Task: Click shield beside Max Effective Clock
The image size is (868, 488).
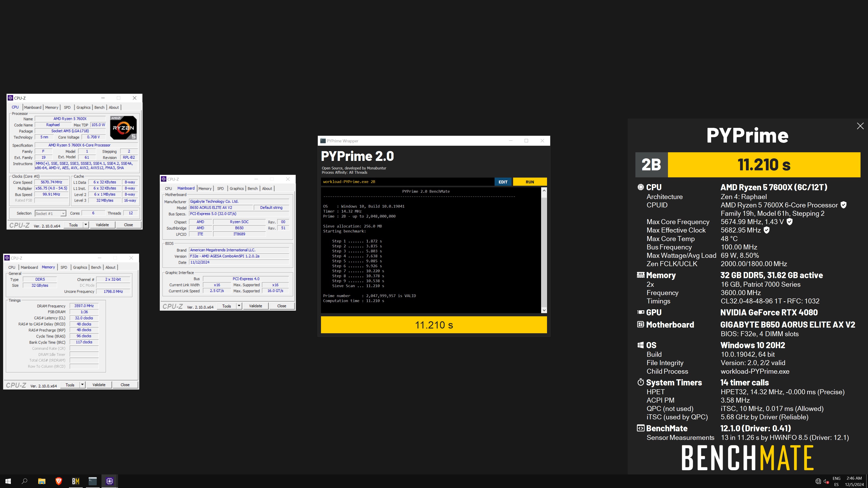Action: 767,230
